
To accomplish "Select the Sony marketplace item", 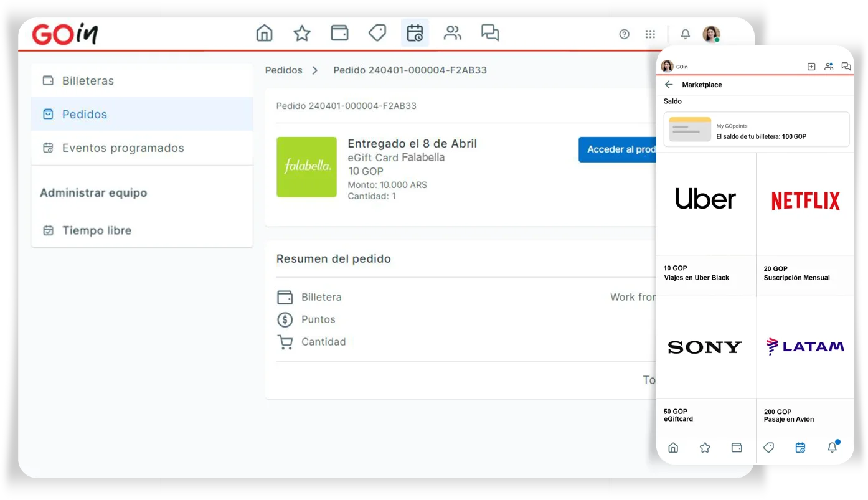I will [706, 347].
